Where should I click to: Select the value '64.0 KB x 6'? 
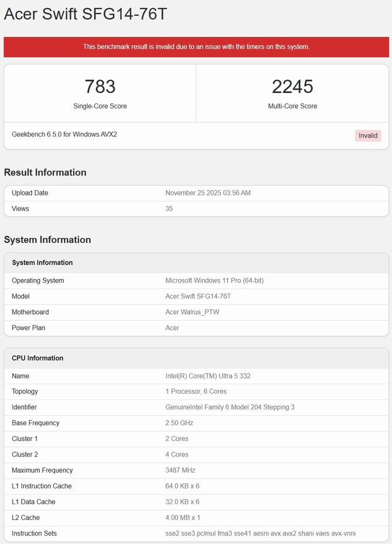point(183,486)
